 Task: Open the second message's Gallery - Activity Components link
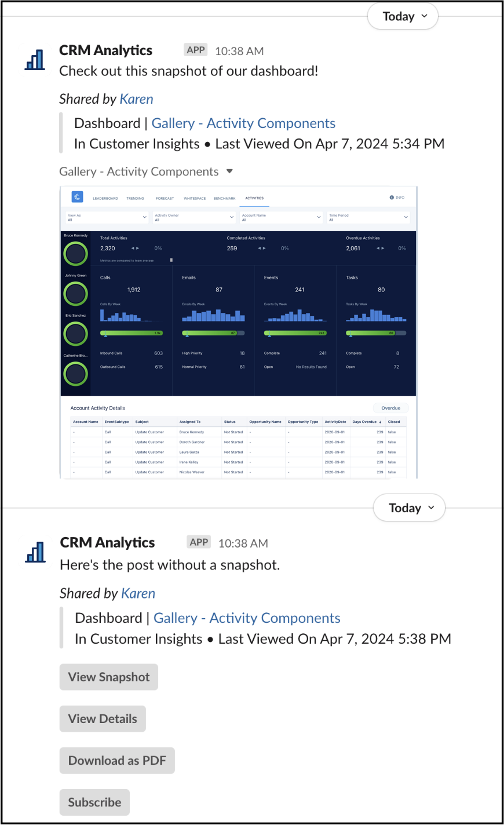[247, 618]
